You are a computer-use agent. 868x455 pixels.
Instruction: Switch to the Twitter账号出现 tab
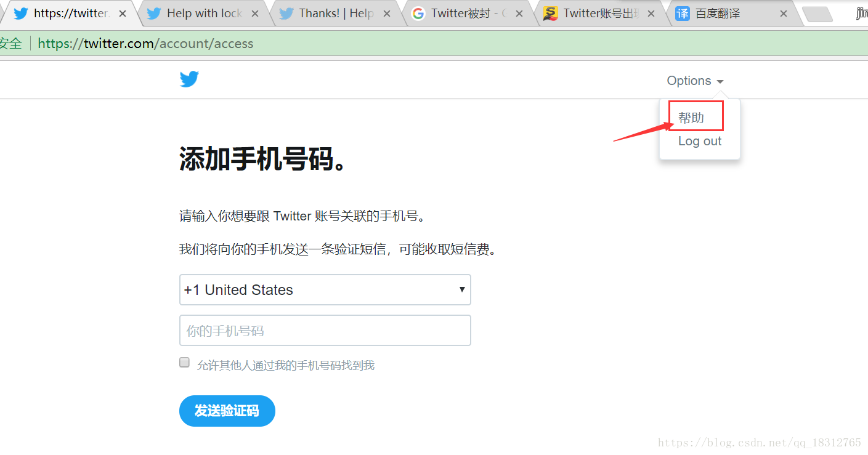[x=601, y=13]
